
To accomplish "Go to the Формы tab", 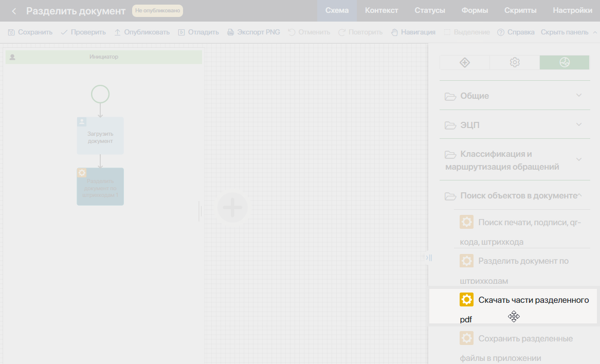I will (x=475, y=11).
